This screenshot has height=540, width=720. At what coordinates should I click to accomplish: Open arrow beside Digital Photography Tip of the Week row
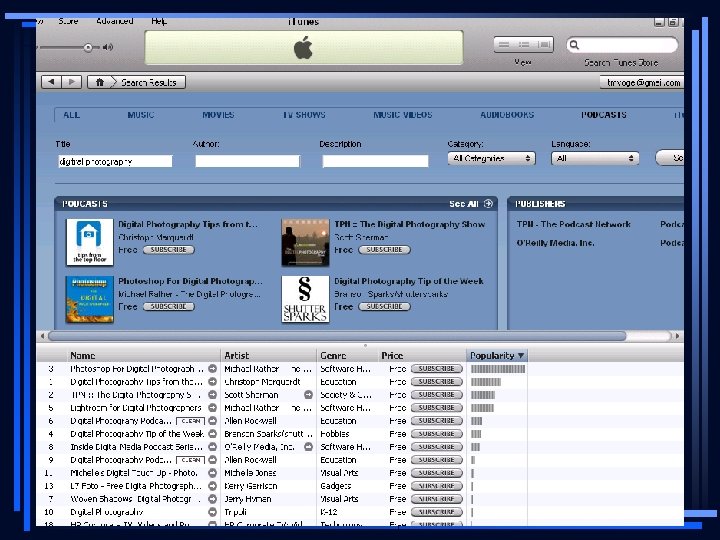point(213,434)
